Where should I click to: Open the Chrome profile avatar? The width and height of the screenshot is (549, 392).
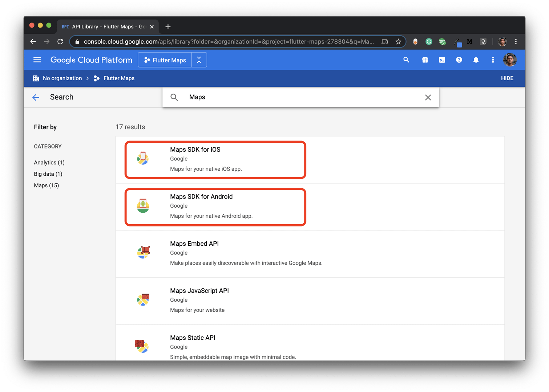click(502, 42)
